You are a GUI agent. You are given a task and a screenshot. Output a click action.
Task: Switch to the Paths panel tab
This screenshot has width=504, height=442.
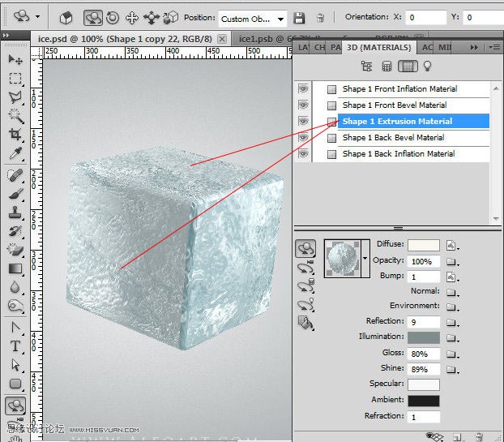(335, 48)
